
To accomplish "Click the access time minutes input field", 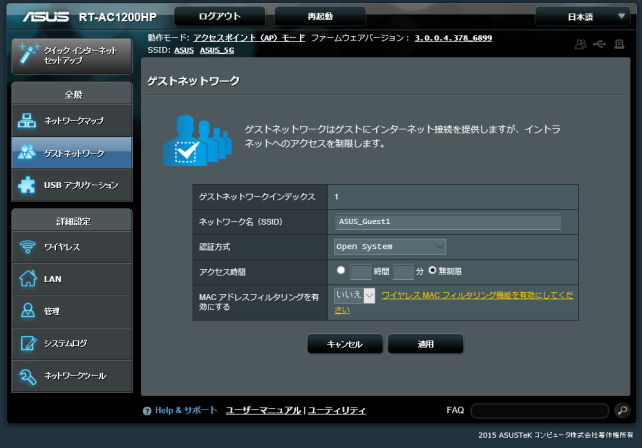I will point(403,272).
